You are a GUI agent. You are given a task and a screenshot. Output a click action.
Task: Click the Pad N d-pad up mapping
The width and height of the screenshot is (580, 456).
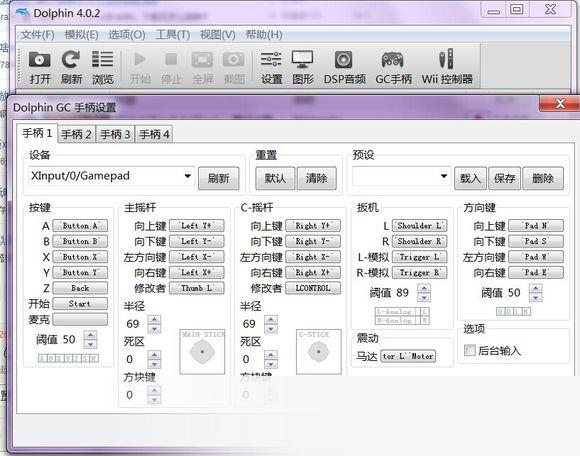click(536, 226)
